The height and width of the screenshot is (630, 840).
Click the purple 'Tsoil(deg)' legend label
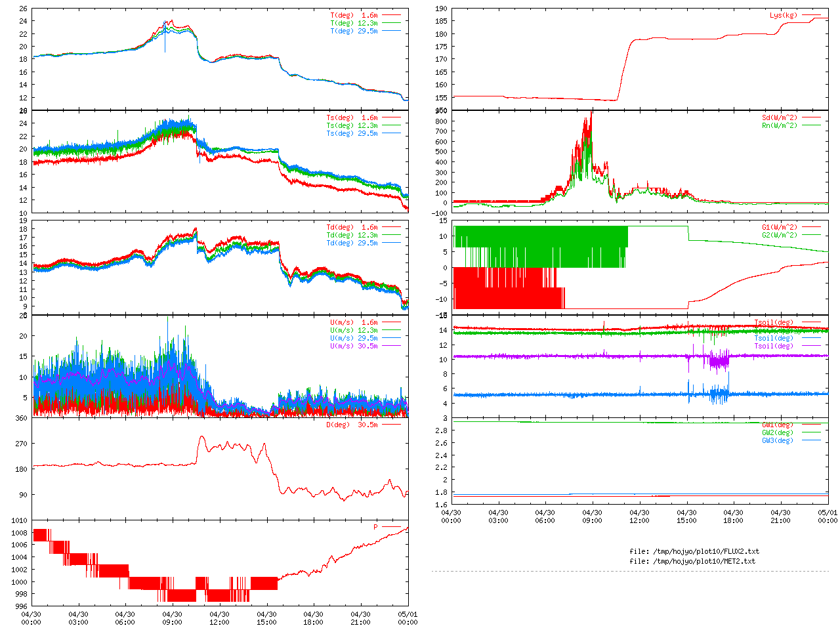click(x=774, y=346)
